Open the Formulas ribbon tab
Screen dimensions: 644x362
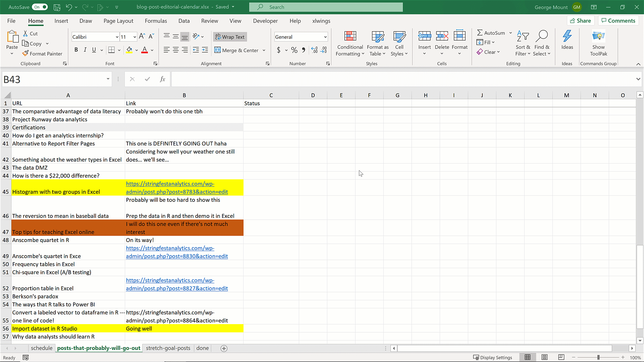(x=156, y=21)
